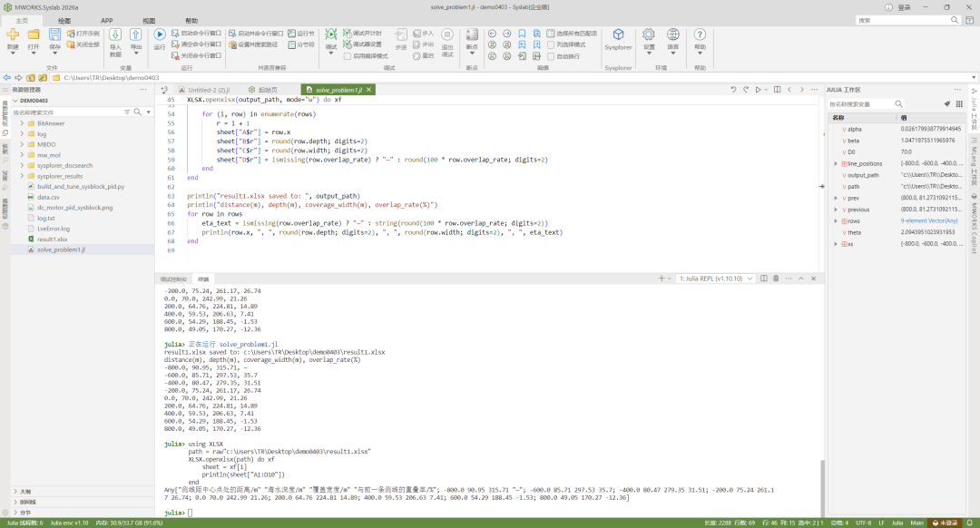Click the back arrow in the path bar
Image resolution: width=980 pixels, height=528 pixels.
point(7,78)
